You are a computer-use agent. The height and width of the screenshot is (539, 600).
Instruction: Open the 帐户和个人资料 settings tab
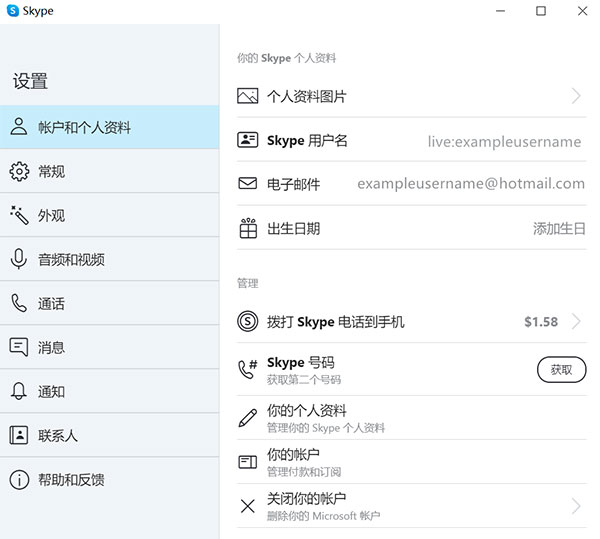coord(109,127)
